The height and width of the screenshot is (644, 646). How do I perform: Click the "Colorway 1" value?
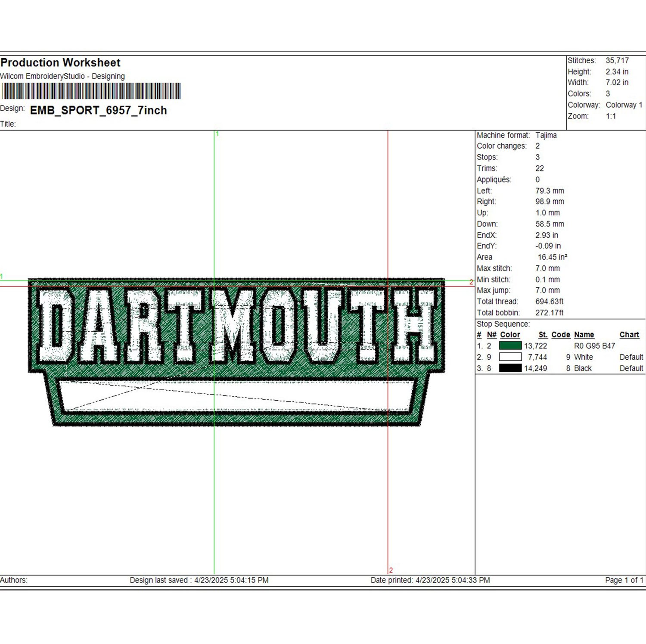624,105
